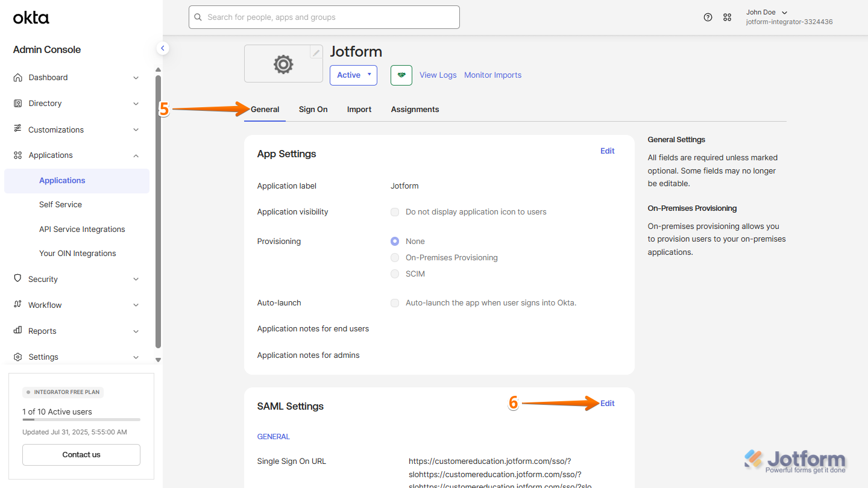Click the Jotform app gear logo
The height and width of the screenshot is (488, 868).
283,64
